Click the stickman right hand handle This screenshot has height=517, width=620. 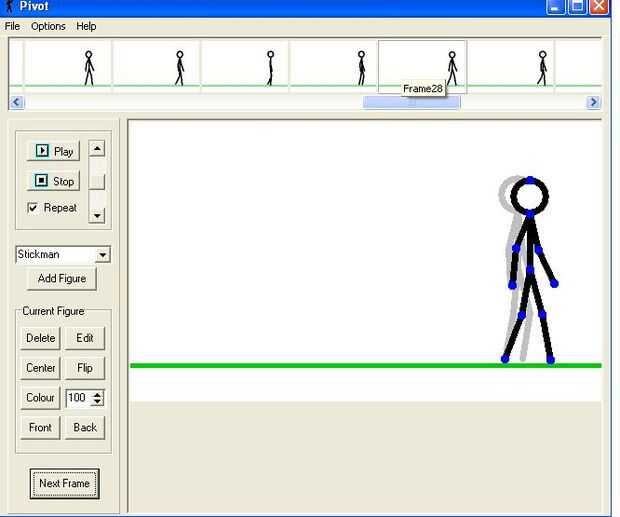(554, 283)
